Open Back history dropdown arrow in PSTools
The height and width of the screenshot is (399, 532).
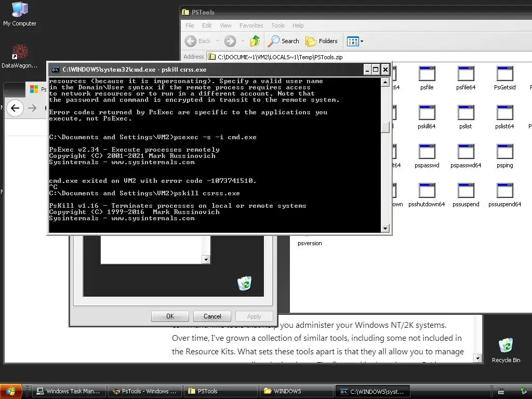point(217,41)
